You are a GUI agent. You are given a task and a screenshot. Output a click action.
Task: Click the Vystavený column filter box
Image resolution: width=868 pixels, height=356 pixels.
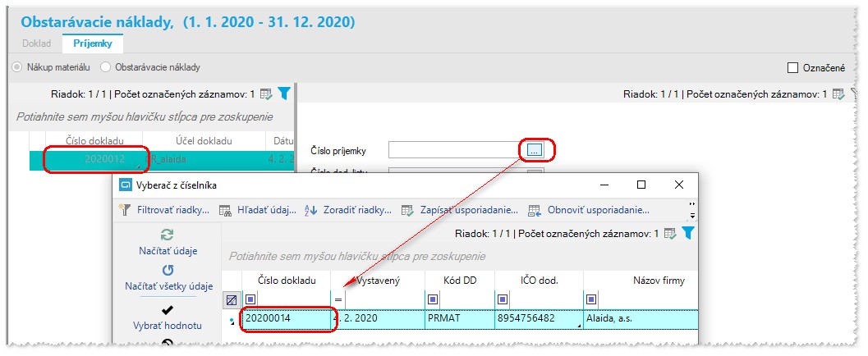tap(384, 299)
